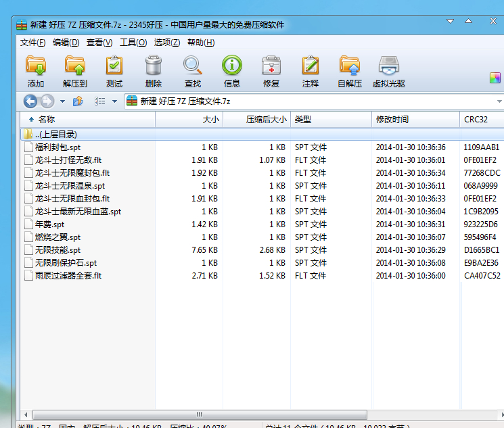The height and width of the screenshot is (428, 504).
Task: Open the 注释 (Comment) tool
Action: tap(310, 72)
